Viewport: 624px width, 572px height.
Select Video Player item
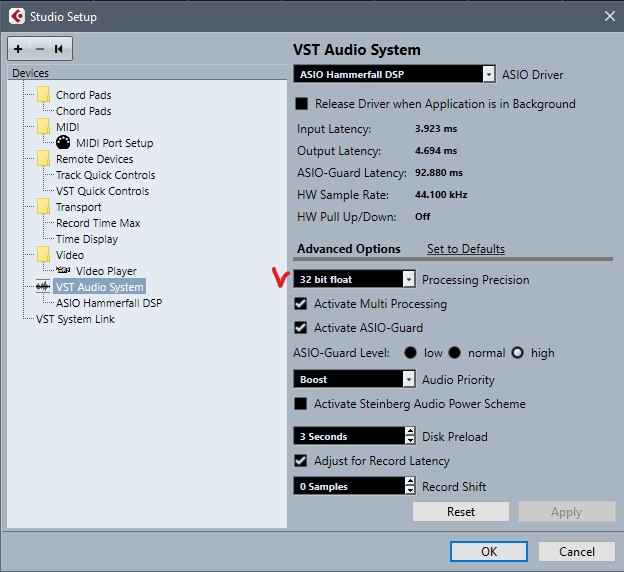106,271
